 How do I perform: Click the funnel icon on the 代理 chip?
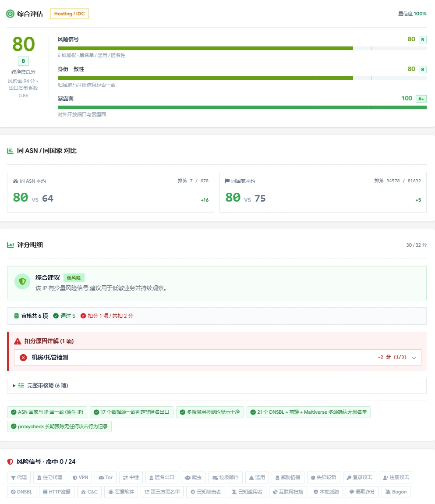13,478
